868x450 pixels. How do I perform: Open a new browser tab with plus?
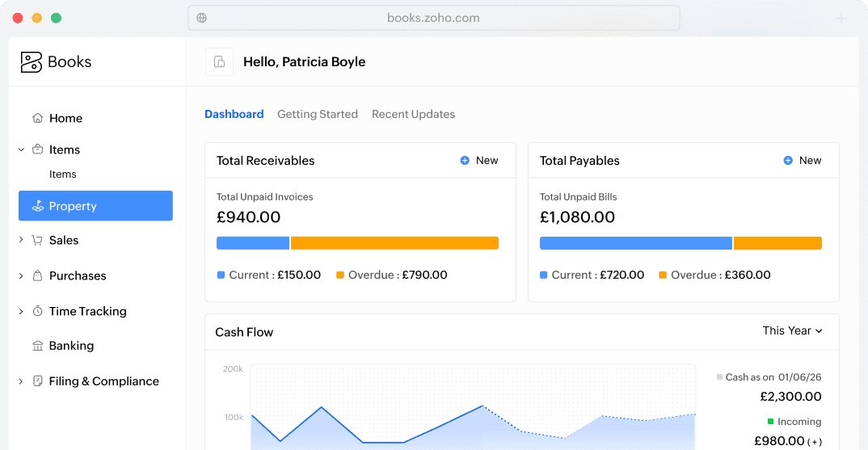coord(841,19)
